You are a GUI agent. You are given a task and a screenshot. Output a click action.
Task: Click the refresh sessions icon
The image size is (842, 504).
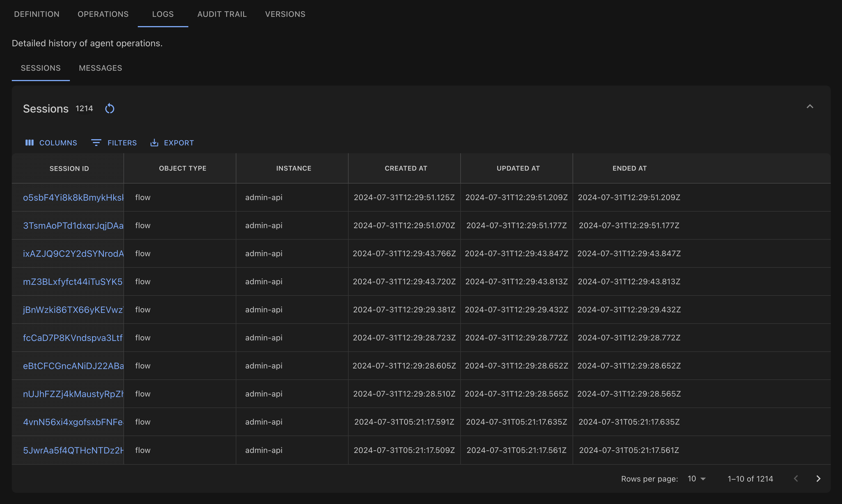[x=109, y=109]
